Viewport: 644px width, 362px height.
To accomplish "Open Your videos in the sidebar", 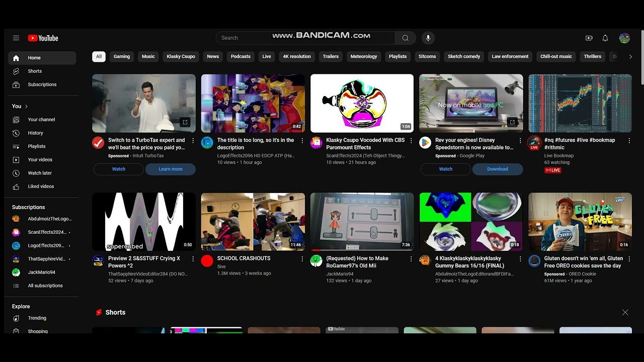I will [x=42, y=160].
